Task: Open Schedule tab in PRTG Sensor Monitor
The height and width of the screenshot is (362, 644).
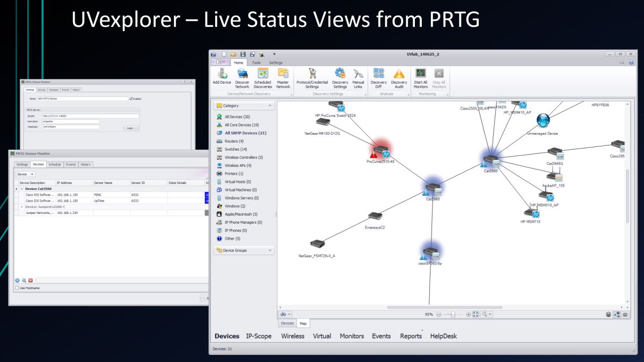Action: pos(55,164)
